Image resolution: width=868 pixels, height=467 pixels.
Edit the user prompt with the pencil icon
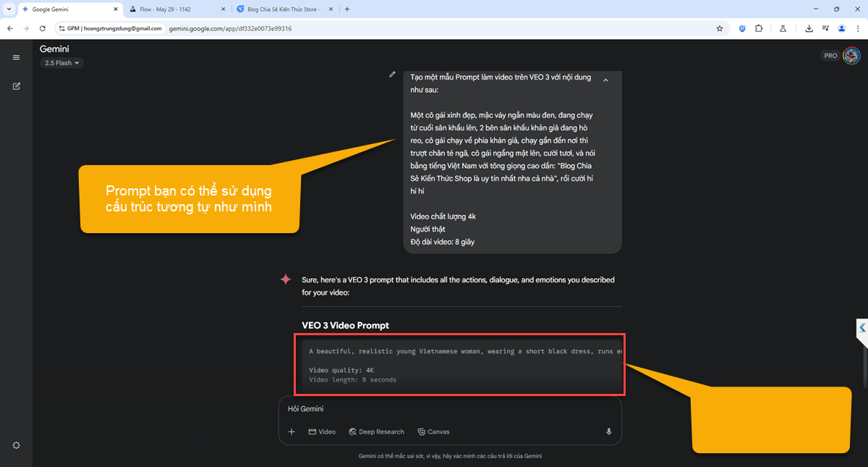(392, 74)
